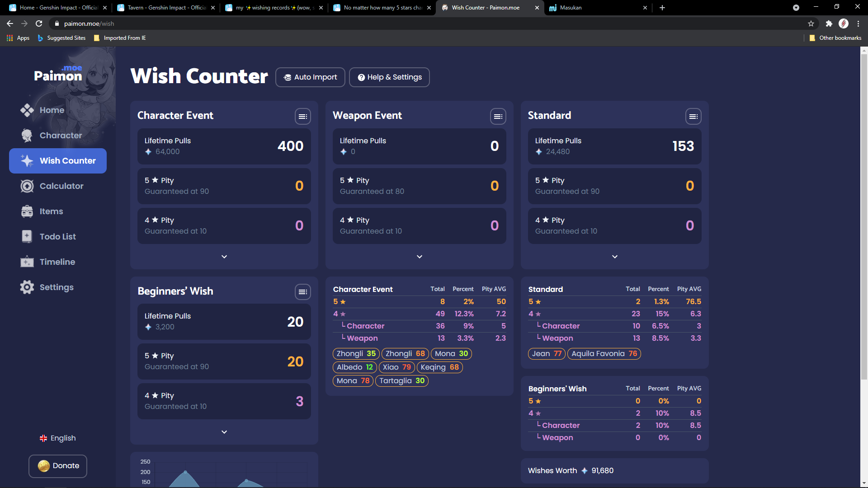Click the Zhongli 68 pity tag
Viewport: 868px width, 488px height.
[x=405, y=354]
